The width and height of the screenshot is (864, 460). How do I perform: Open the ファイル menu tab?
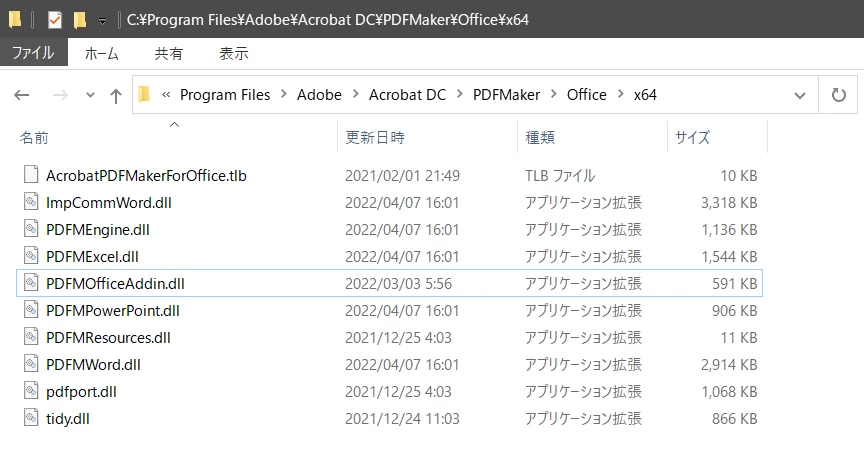coord(34,53)
